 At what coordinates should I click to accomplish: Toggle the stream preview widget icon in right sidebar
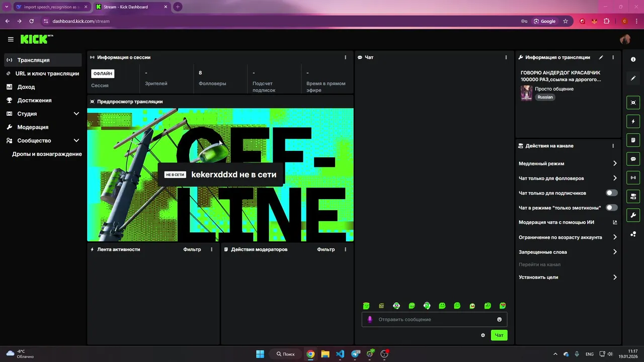point(633,103)
